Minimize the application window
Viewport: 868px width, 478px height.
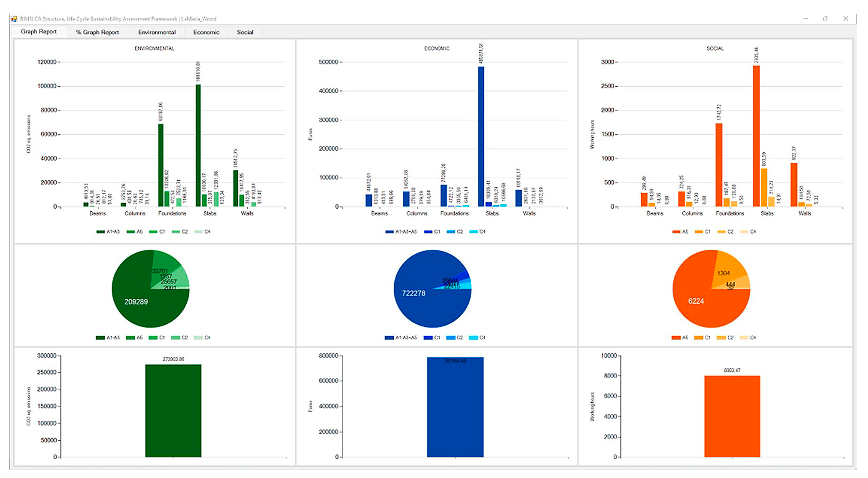(x=805, y=19)
